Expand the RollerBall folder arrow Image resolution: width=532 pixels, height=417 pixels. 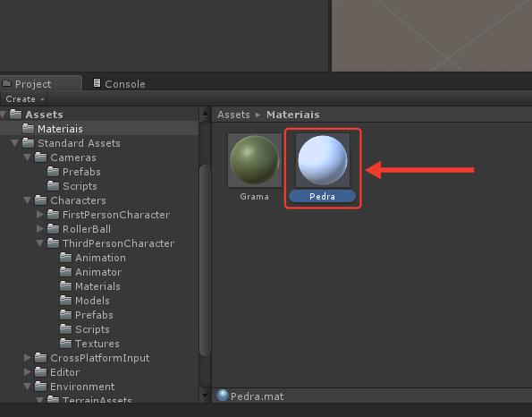click(39, 229)
